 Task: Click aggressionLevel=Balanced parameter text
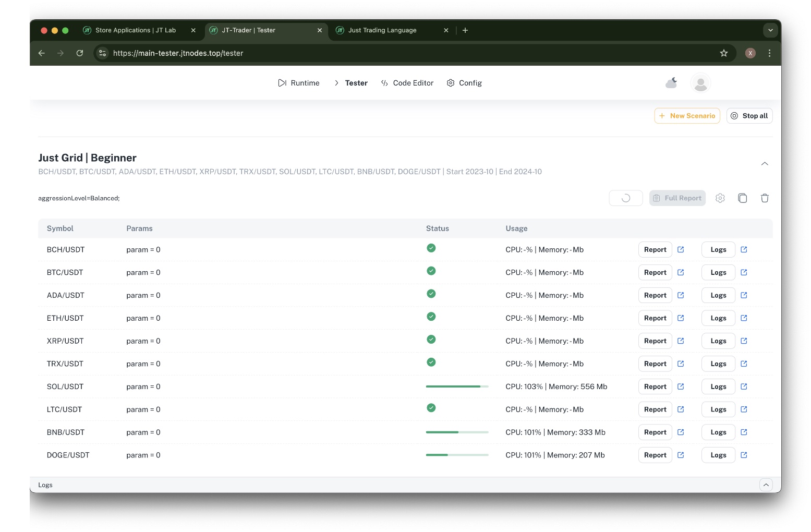pyautogui.click(x=79, y=198)
